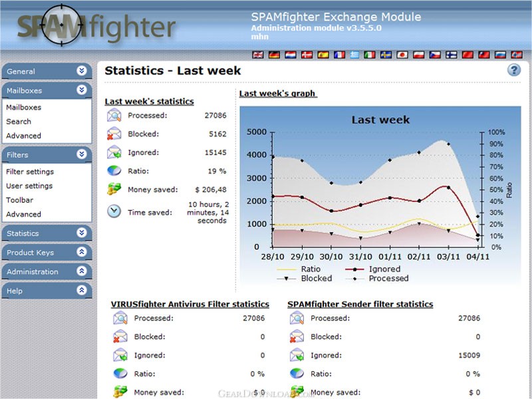
Task: Choose the Greek flag language
Action: pyautogui.click(x=354, y=55)
